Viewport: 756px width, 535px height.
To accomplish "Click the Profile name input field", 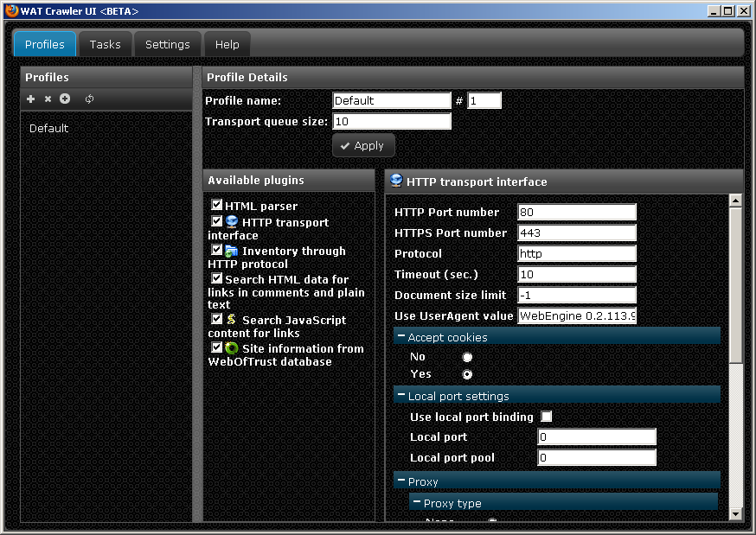I will [x=392, y=100].
